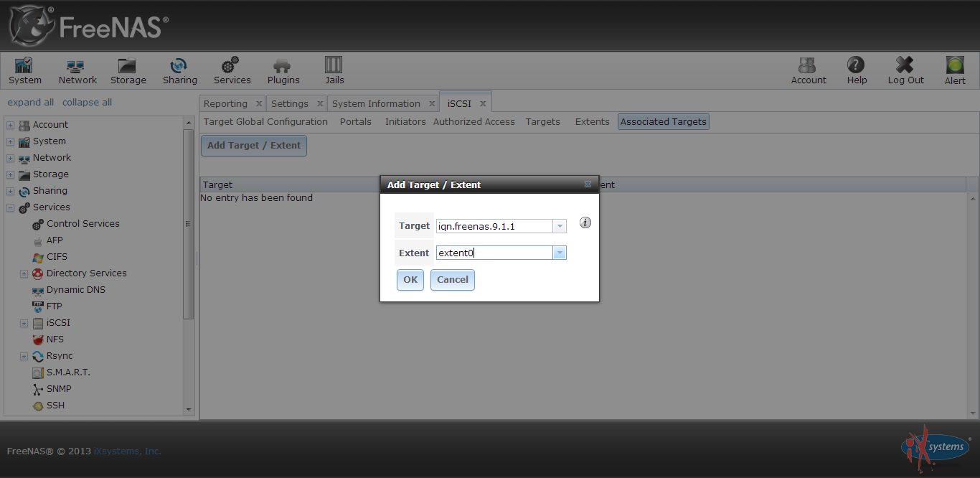
Task: Confirm the dialog with OK
Action: point(410,280)
